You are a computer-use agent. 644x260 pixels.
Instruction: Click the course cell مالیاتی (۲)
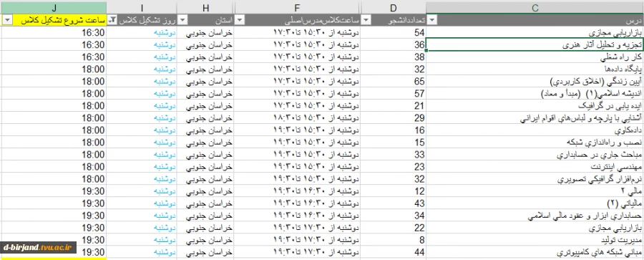(535, 203)
